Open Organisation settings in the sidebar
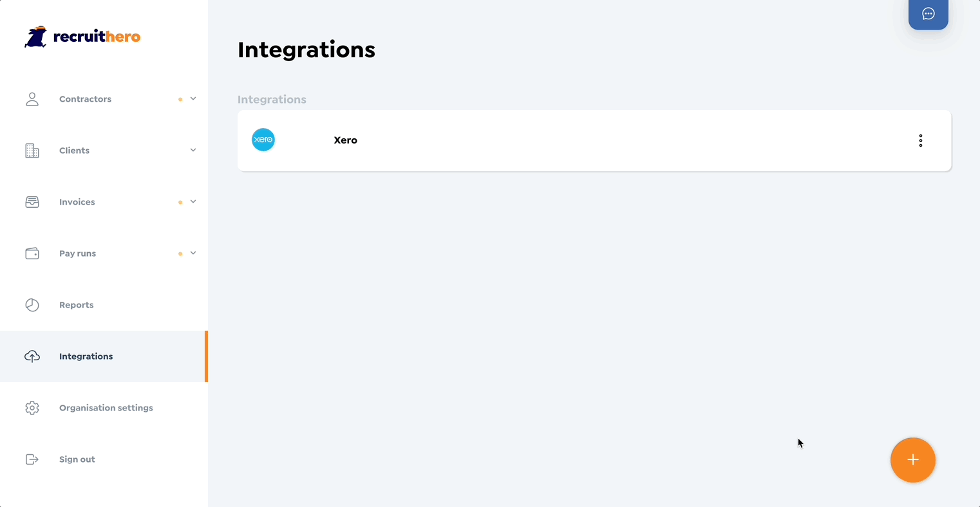 (104, 408)
